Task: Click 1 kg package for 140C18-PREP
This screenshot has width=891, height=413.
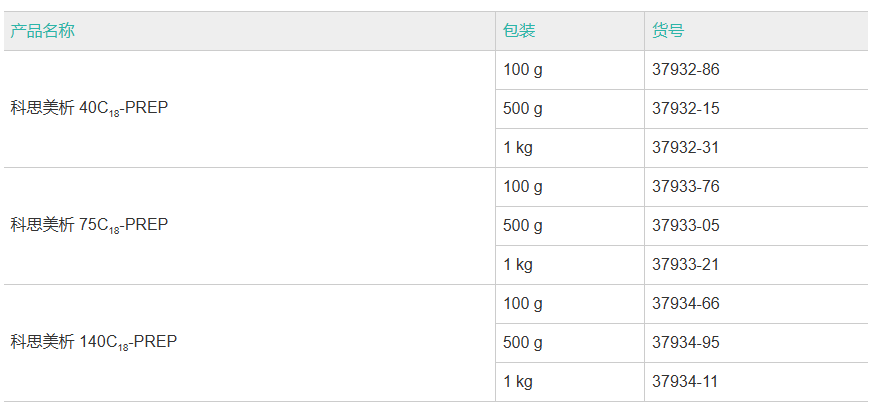Action: click(x=518, y=382)
